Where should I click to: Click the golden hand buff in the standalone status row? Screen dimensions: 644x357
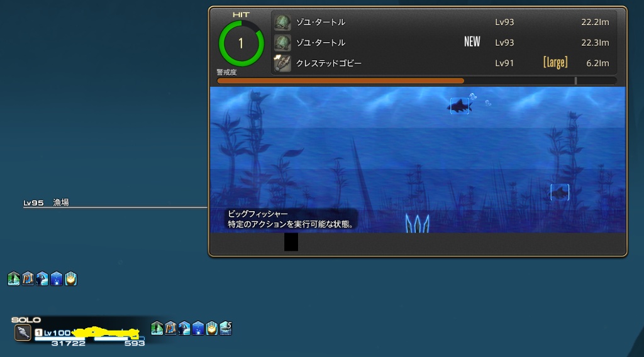71,278
